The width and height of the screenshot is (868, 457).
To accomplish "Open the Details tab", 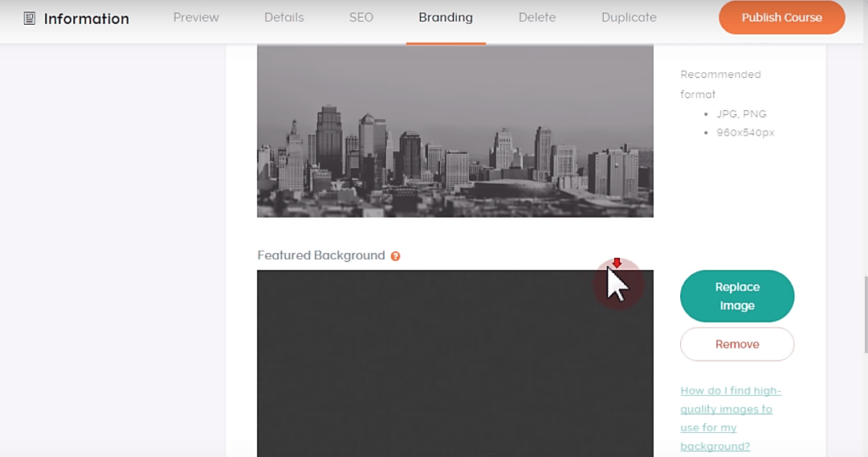I will point(283,18).
